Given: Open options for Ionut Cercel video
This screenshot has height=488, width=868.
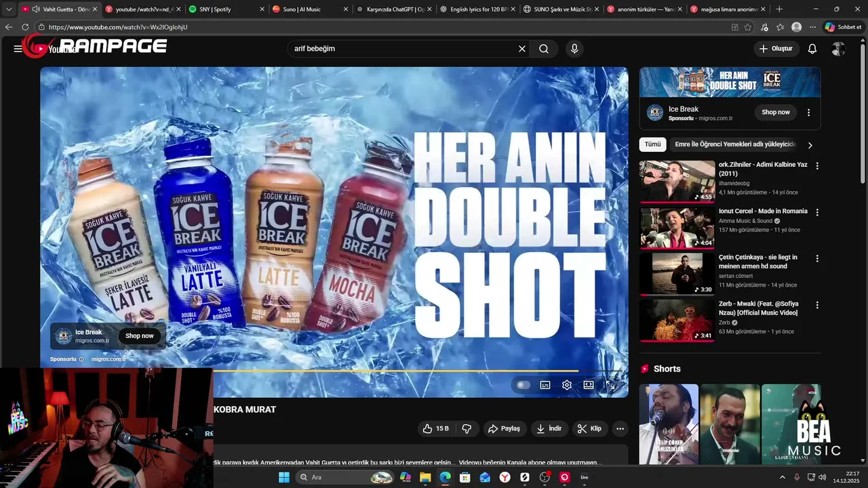Looking at the screenshot, I should point(816,212).
